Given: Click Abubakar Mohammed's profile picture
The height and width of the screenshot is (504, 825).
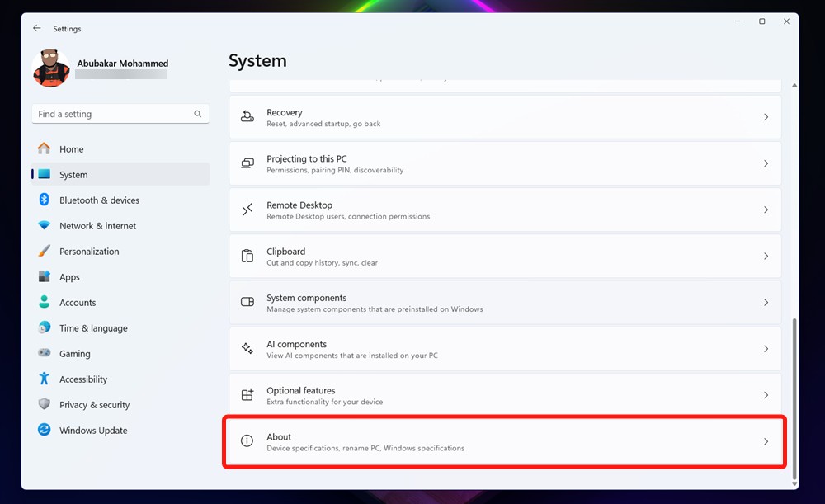Looking at the screenshot, I should [51, 68].
